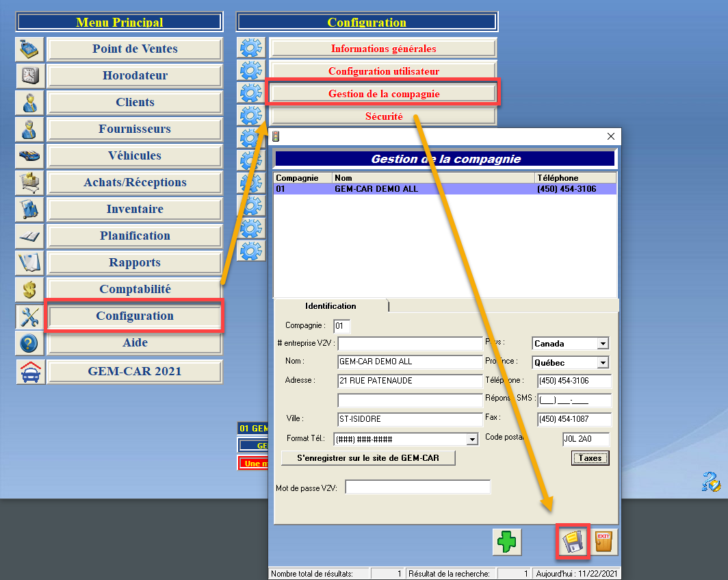
Task: Open Configuration utilisateur
Action: (383, 71)
